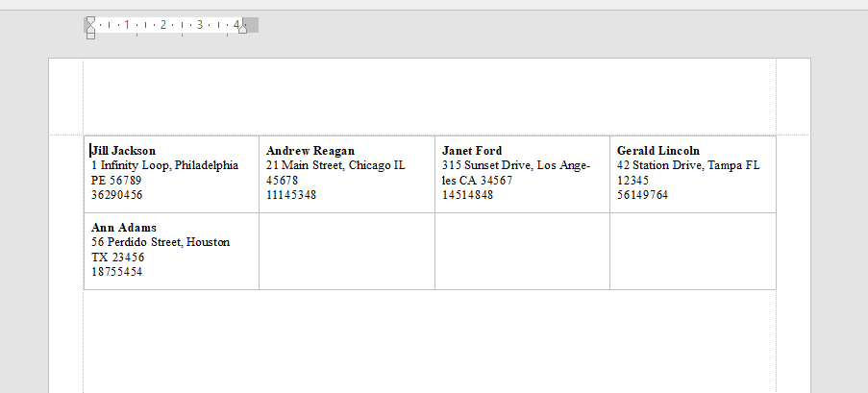Click the first-line indent marker on ruler

coord(90,20)
